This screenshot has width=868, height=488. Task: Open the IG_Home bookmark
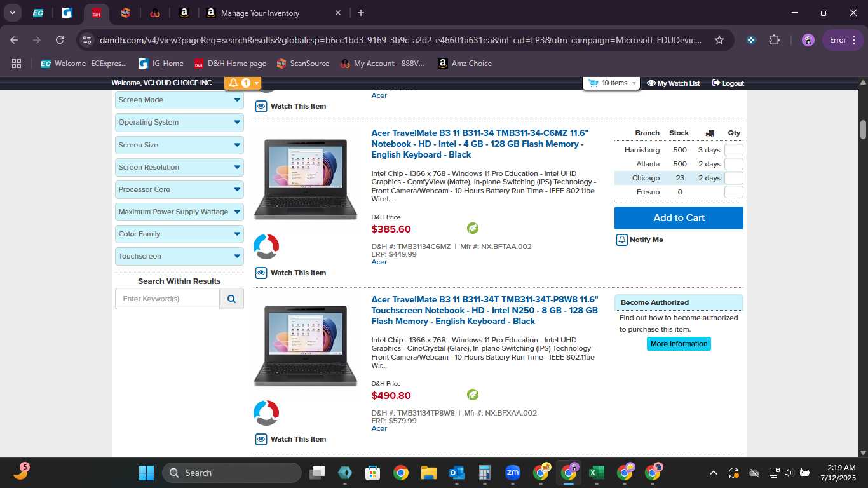click(161, 64)
